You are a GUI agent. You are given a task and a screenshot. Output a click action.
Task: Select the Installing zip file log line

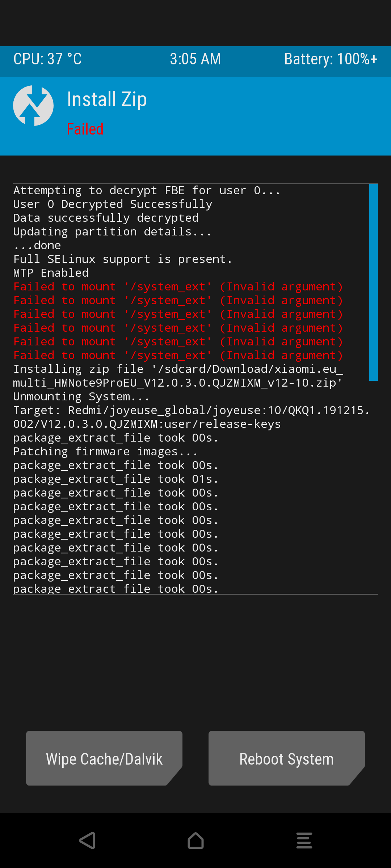178,376
